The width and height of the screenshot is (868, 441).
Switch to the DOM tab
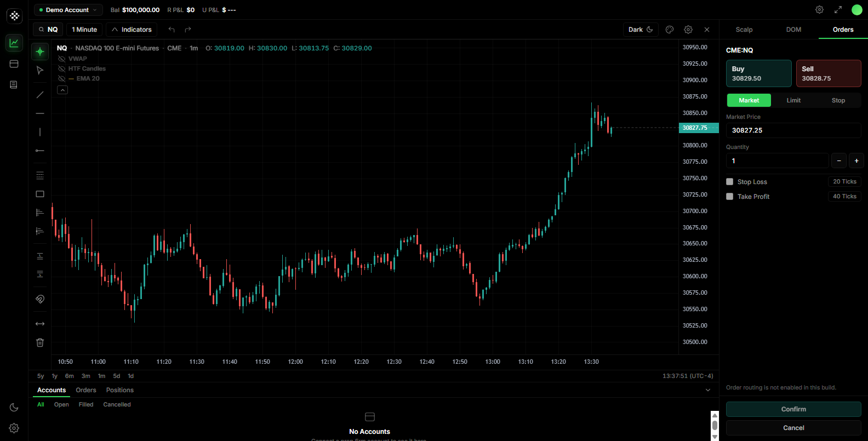click(x=793, y=30)
